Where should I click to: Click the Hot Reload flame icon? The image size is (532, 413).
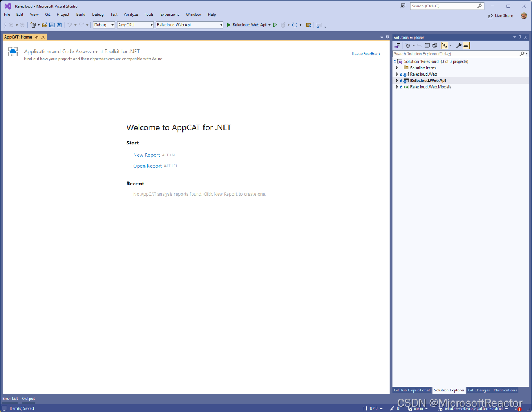283,25
